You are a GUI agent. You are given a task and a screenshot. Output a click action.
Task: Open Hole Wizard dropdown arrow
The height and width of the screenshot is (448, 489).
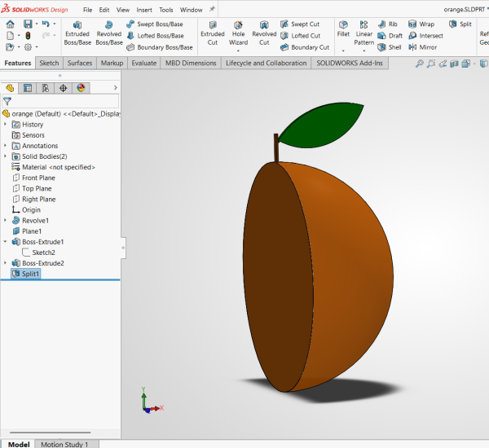pyautogui.click(x=238, y=51)
